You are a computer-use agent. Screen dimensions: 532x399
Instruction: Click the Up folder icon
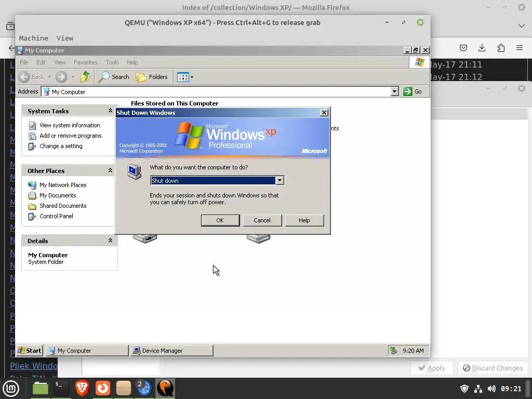click(x=85, y=77)
